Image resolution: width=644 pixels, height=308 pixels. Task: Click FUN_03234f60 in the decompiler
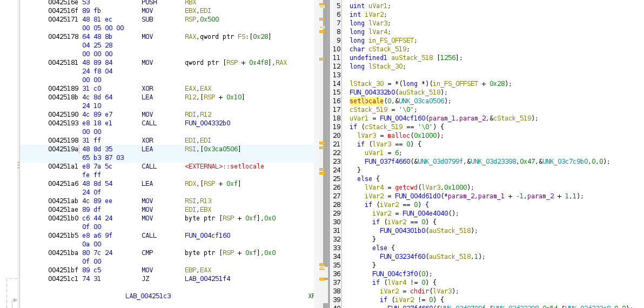(403, 256)
